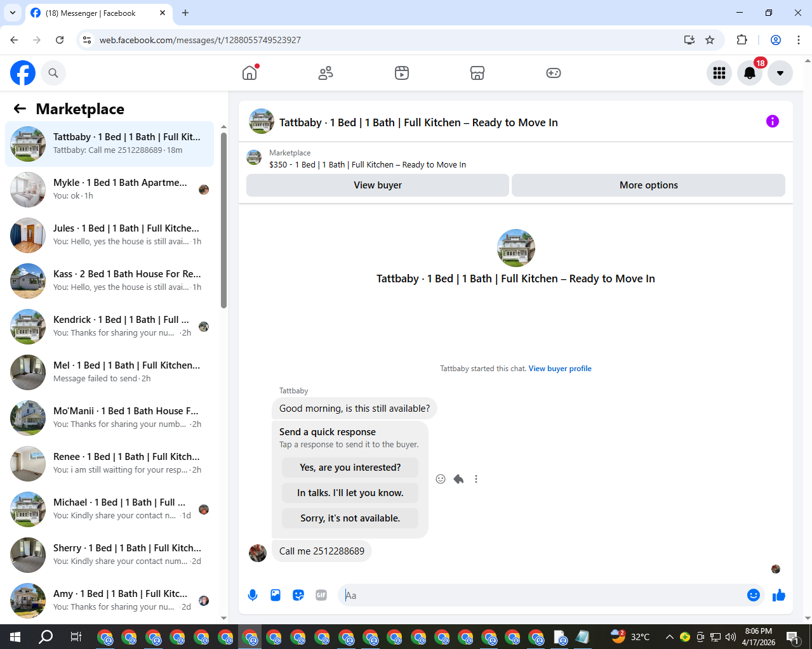Image resolution: width=812 pixels, height=649 pixels.
Task: Bookmark this page with the star icon
Action: [710, 40]
